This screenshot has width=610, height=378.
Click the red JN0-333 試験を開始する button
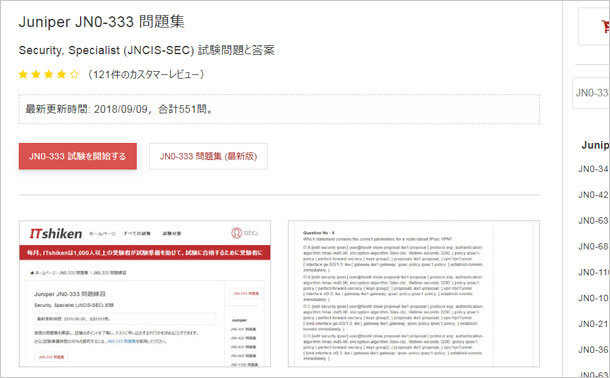78,156
